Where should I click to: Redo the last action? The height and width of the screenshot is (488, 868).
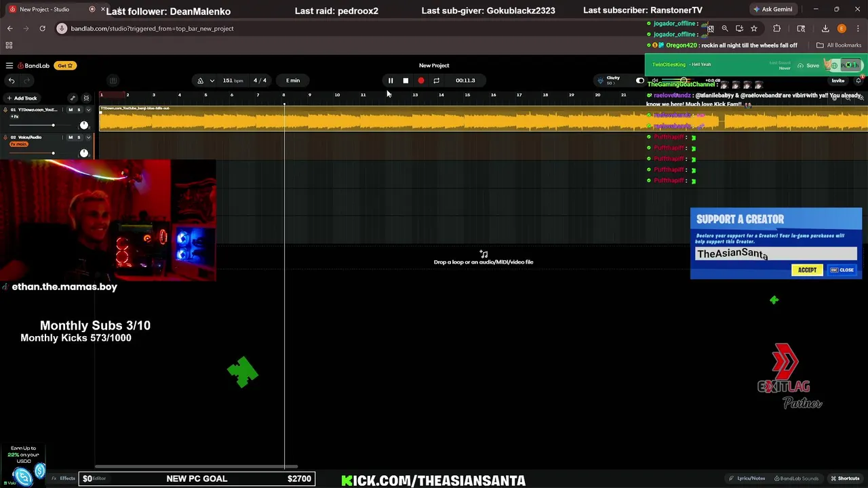(27, 81)
